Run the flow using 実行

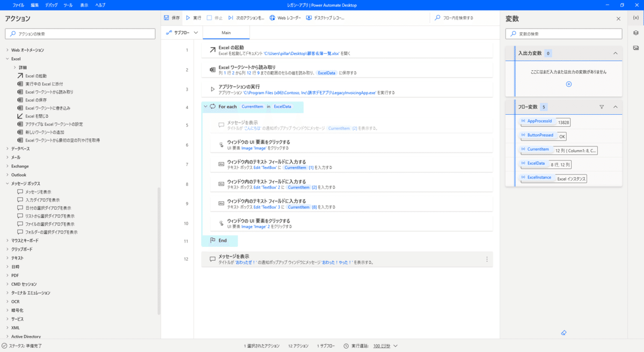tap(191, 18)
